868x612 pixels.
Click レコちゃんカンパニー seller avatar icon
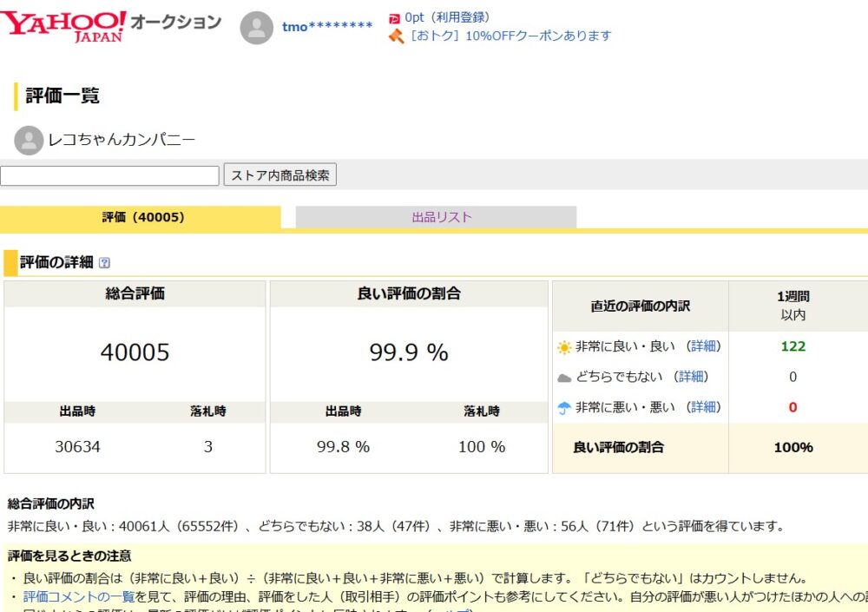click(29, 139)
